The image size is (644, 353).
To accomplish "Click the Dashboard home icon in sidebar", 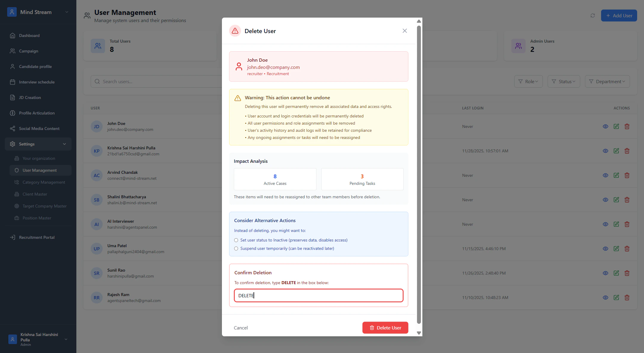I will coord(13,35).
